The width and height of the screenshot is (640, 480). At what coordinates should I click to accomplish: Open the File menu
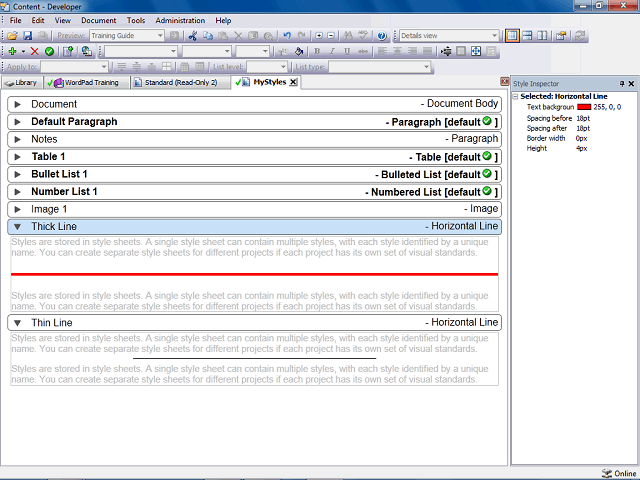coord(16,20)
